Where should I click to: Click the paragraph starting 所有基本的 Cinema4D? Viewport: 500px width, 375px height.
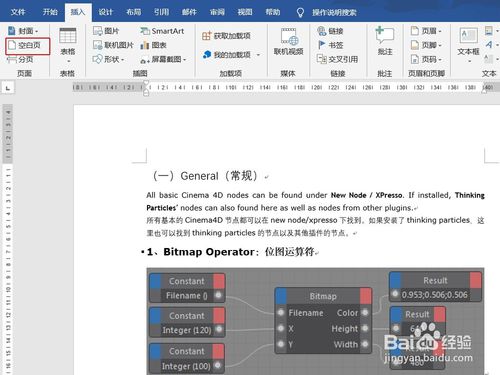315,226
